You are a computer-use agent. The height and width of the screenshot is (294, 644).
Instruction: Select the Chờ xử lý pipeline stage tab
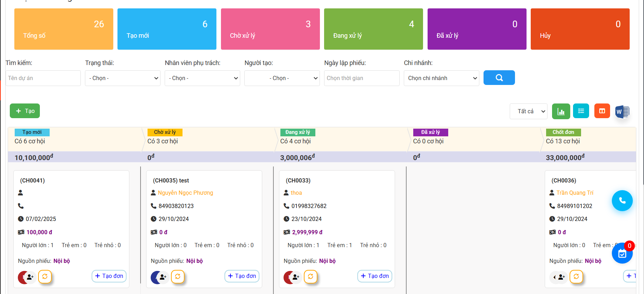coord(165,132)
